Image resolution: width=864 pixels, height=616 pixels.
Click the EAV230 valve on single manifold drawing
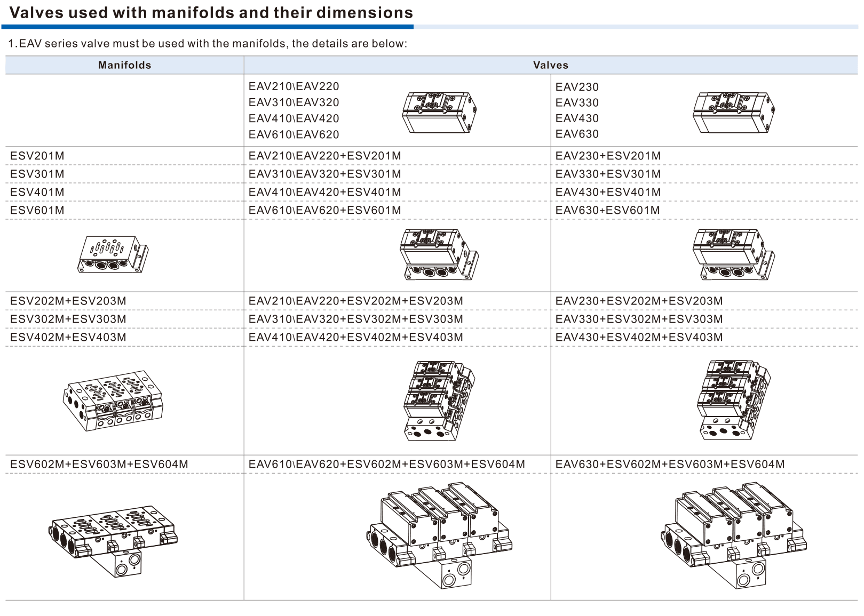click(x=734, y=254)
